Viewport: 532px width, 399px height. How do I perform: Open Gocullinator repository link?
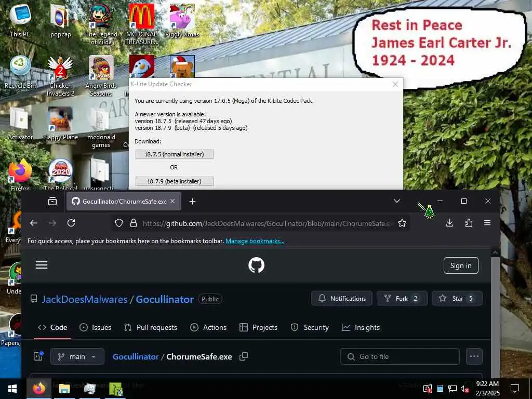point(165,299)
